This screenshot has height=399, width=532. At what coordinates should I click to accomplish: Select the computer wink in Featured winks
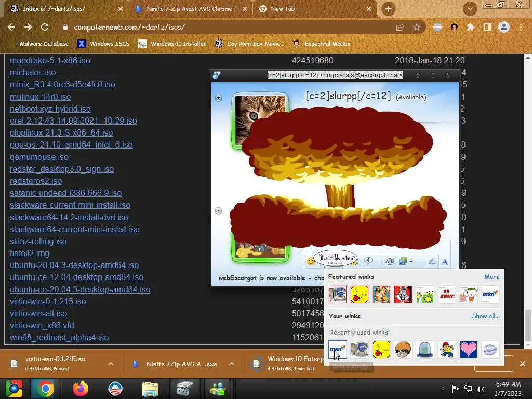click(x=338, y=294)
